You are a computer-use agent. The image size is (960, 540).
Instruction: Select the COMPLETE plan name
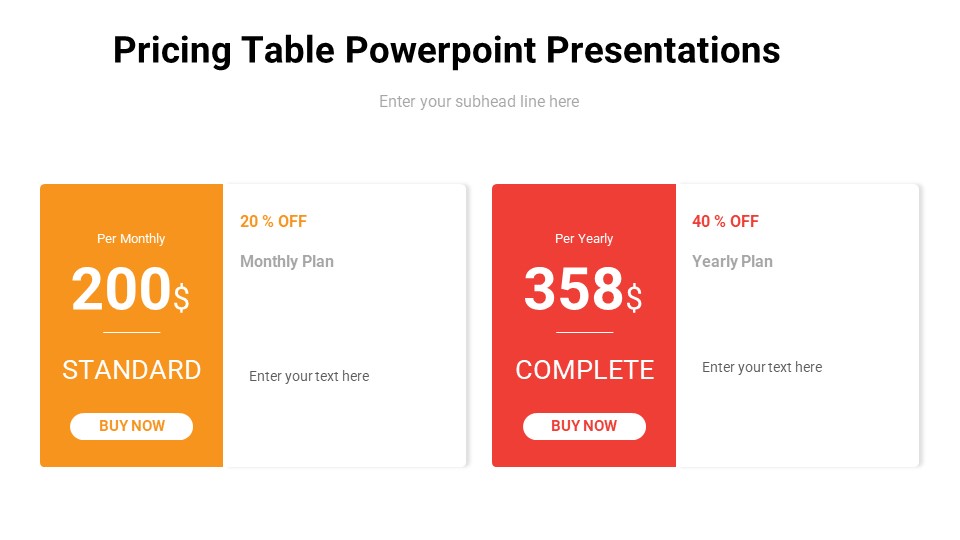(x=585, y=370)
